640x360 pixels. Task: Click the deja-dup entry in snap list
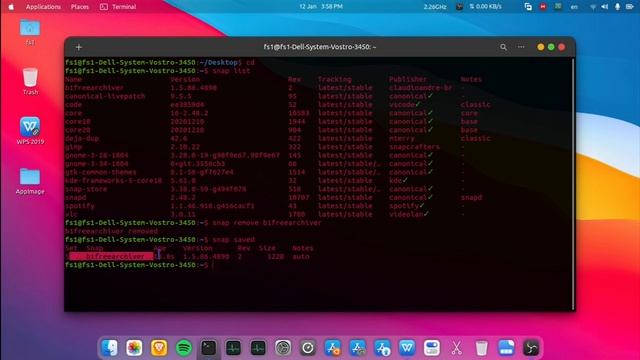click(82, 138)
